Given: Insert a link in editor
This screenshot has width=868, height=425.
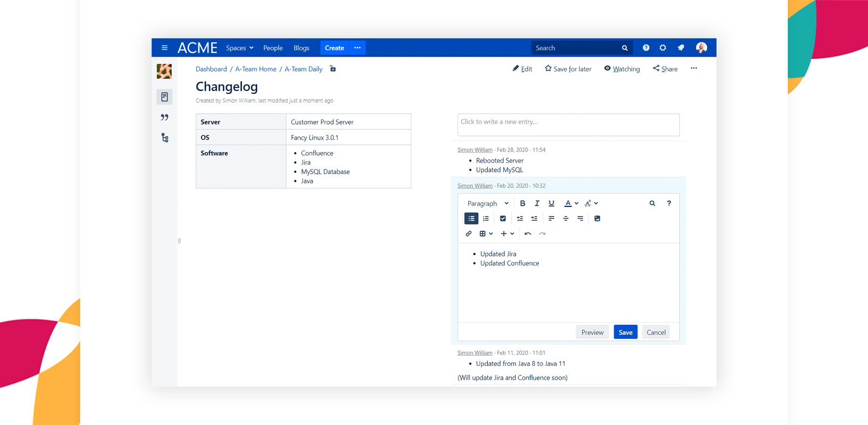Looking at the screenshot, I should click(x=468, y=234).
